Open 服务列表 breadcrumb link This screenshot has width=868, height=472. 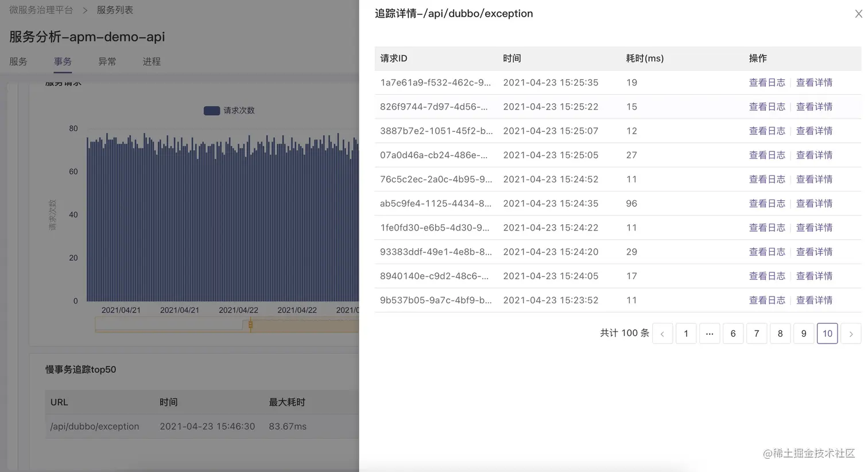[115, 10]
